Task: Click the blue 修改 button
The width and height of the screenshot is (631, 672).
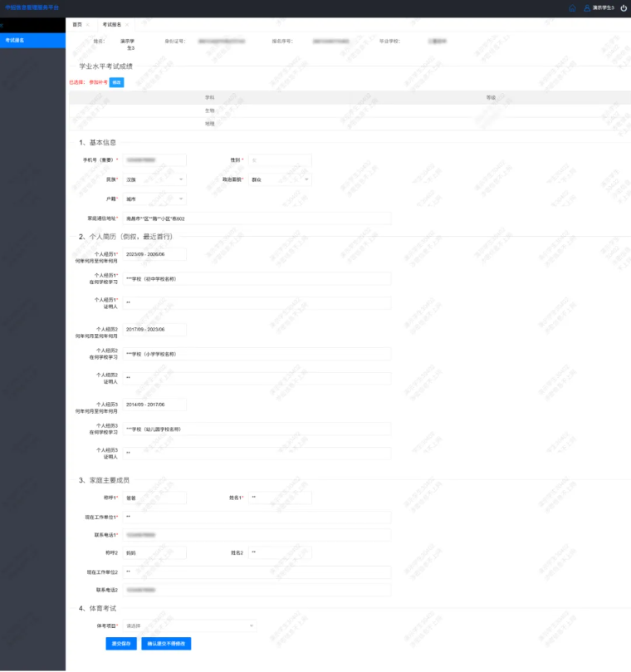Action: click(x=116, y=82)
